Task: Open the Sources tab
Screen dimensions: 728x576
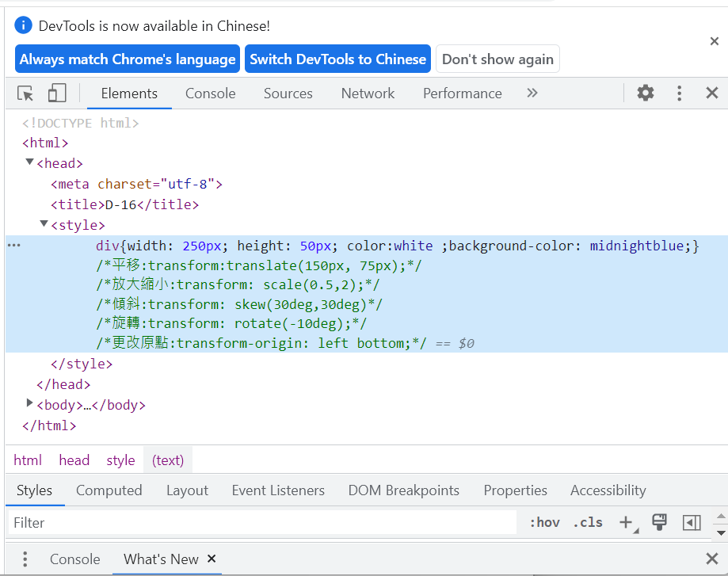Action: click(288, 93)
